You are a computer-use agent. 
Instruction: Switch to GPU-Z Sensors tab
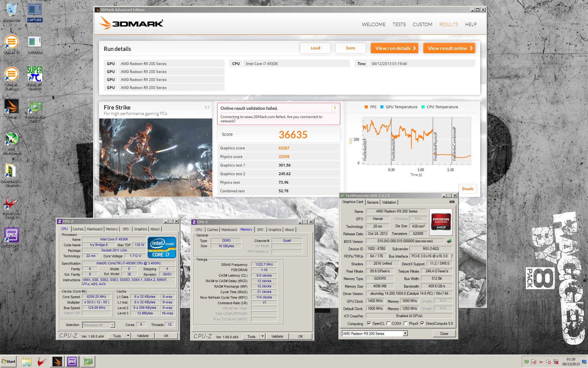pyautogui.click(x=372, y=202)
